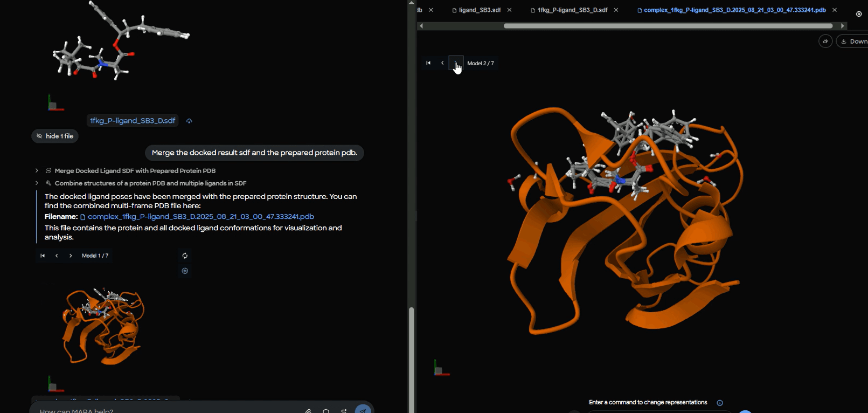This screenshot has width=868, height=413.
Task: Go to the first model in the right viewer
Action: [428, 63]
